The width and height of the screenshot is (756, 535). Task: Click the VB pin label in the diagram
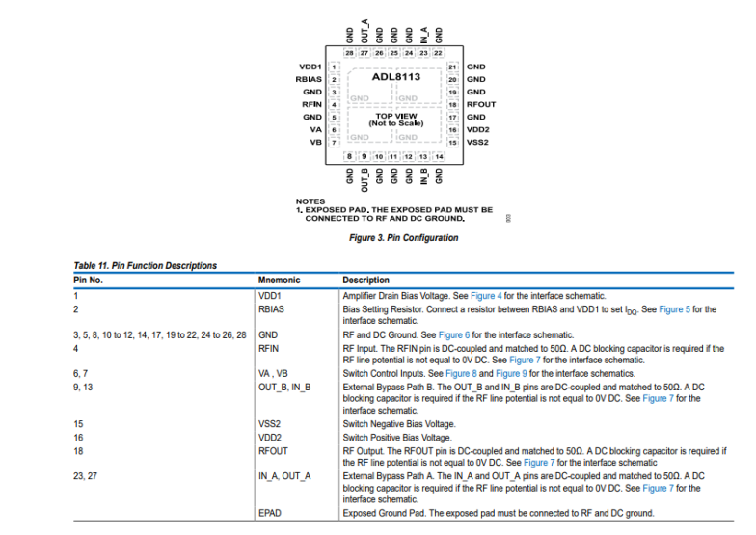coord(316,142)
